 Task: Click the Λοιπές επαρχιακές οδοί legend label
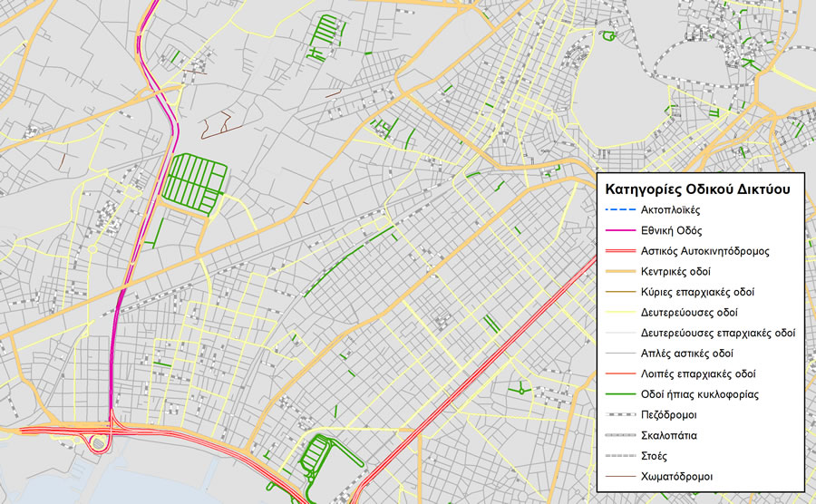pyautogui.click(x=698, y=373)
